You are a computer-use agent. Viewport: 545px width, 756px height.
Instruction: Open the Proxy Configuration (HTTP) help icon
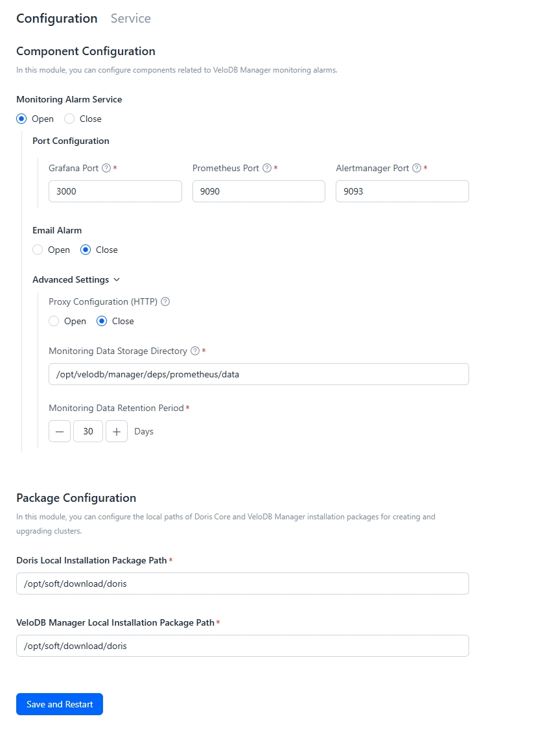165,301
